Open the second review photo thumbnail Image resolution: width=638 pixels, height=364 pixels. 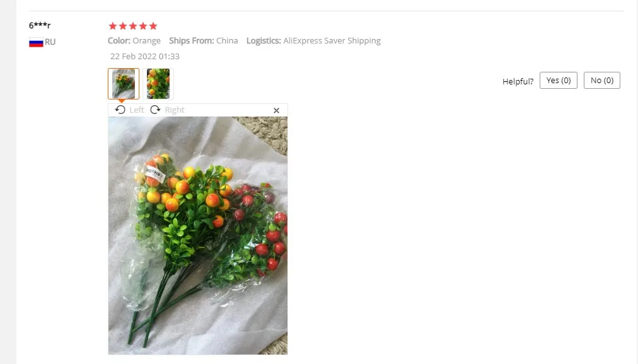tap(158, 84)
